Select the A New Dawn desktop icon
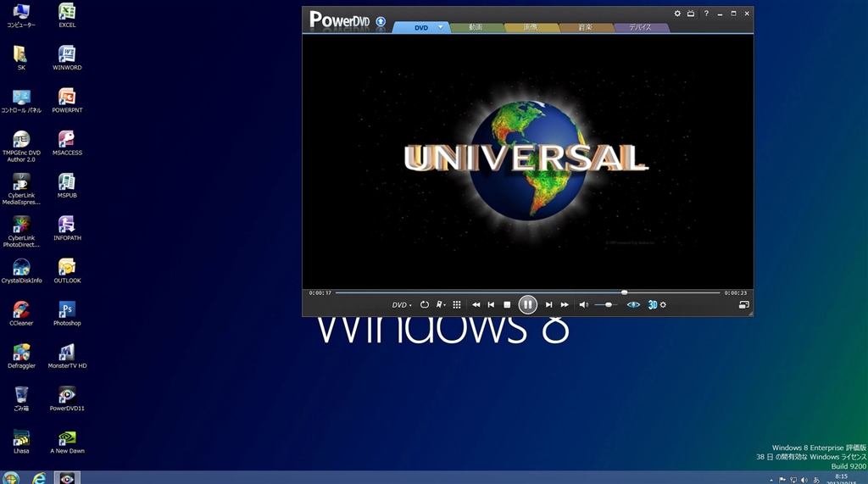This screenshot has height=484, width=868. tap(67, 442)
